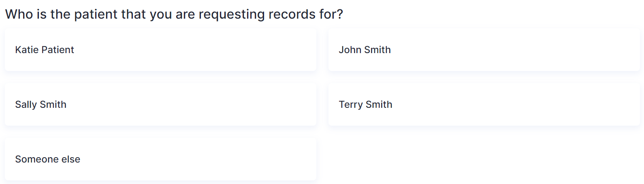Image resolution: width=644 pixels, height=184 pixels.
Task: Tap the Sally Smith name label
Action: click(x=41, y=105)
